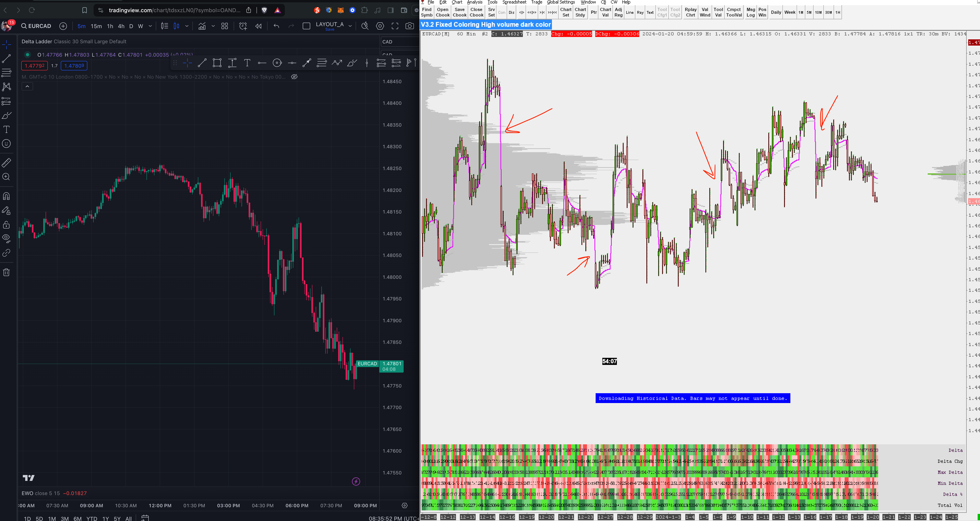Click the red sell price 1.47792 button
This screenshot has width=980, height=521.
[35, 66]
